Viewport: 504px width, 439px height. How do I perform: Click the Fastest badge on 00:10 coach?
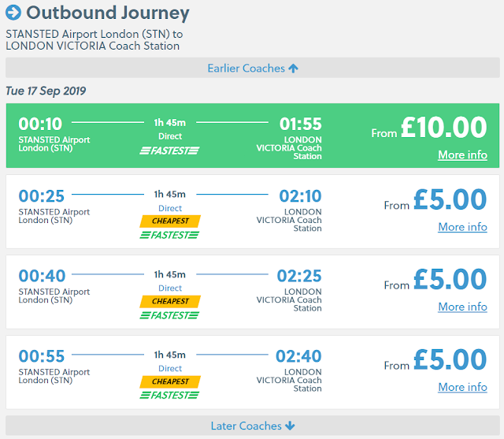pyautogui.click(x=170, y=151)
